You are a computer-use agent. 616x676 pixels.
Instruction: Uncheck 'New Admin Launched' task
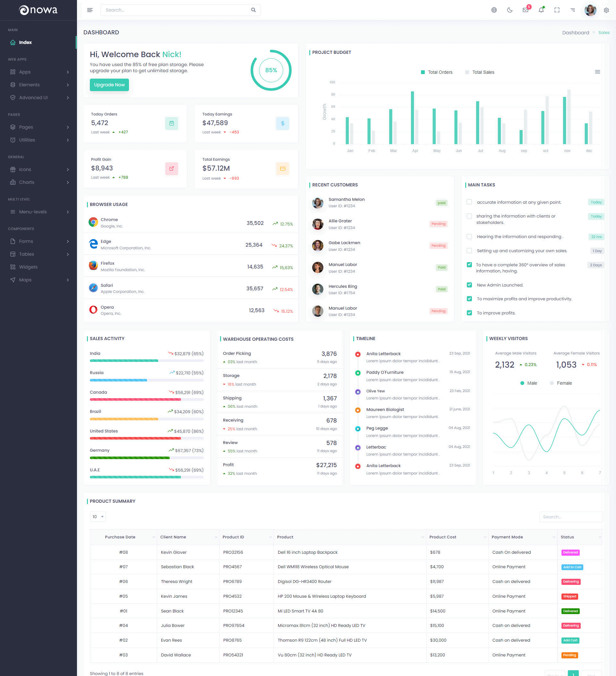[469, 285]
